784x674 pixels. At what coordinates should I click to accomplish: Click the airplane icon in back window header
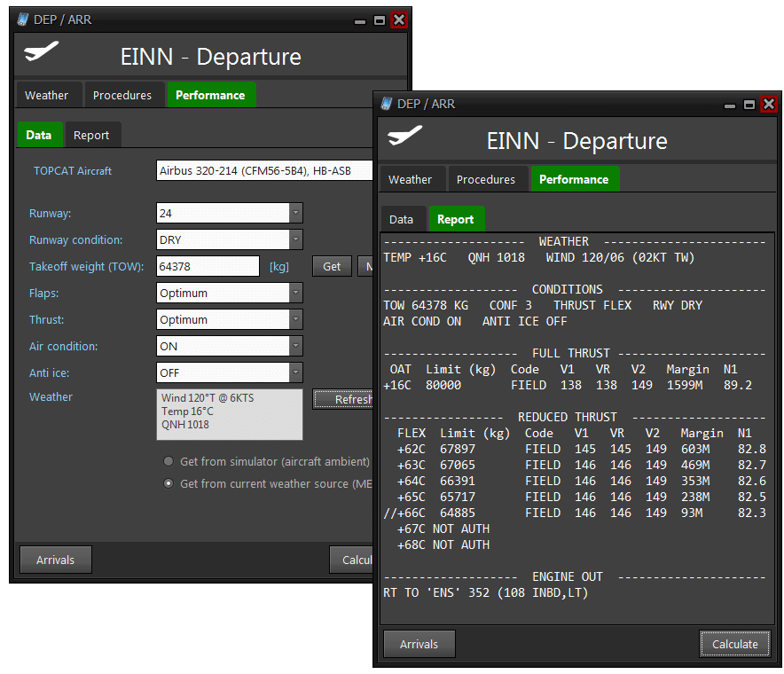pos(42,52)
